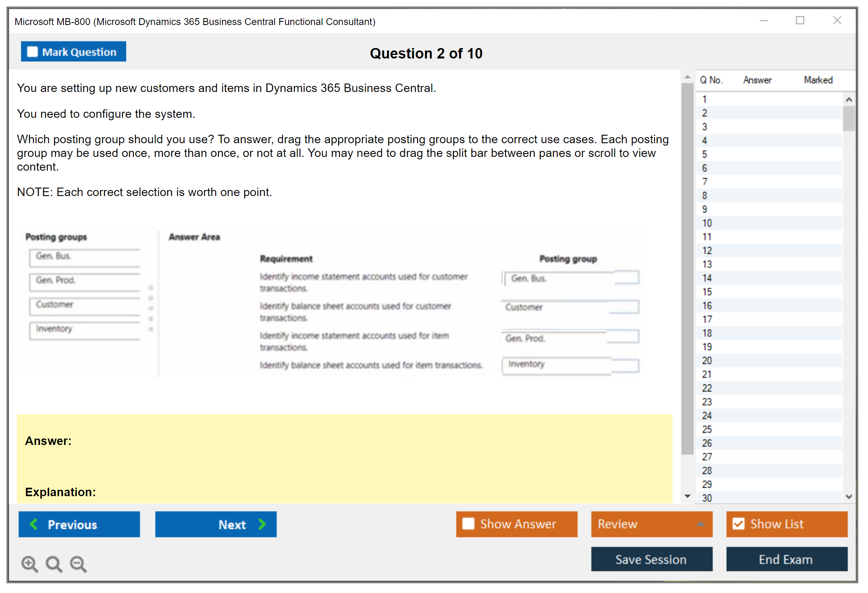Screen dimensions: 868x593
Task: Select question 10 in the list
Action: pos(707,223)
